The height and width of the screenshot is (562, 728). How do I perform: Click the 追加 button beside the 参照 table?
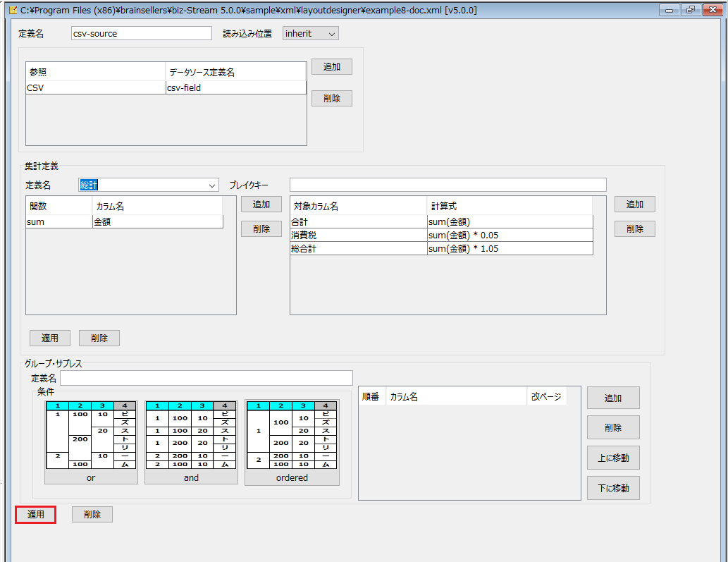[331, 67]
